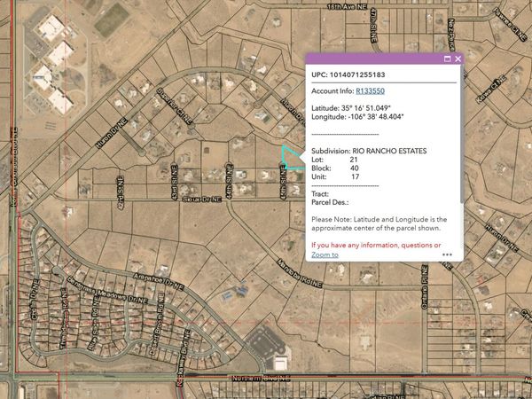Open the popup more options ellipsis
Screen dimensions: 532x399
click(447, 254)
